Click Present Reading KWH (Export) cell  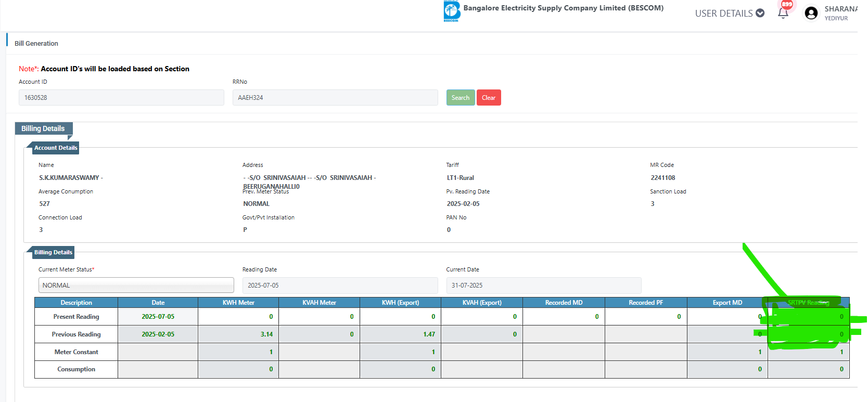click(400, 317)
